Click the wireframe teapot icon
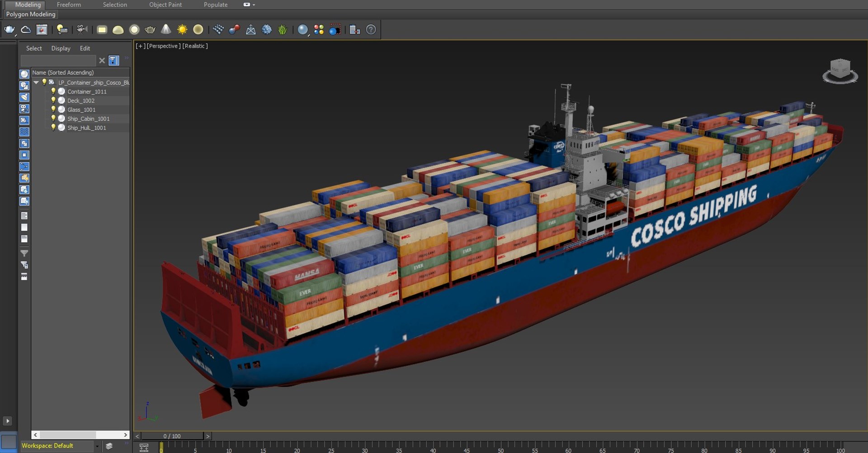 coord(150,30)
